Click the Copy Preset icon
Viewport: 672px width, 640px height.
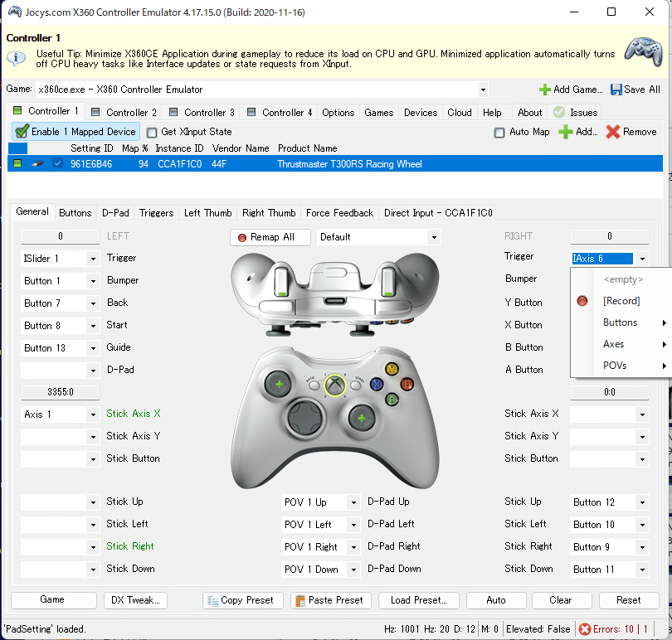(x=212, y=600)
